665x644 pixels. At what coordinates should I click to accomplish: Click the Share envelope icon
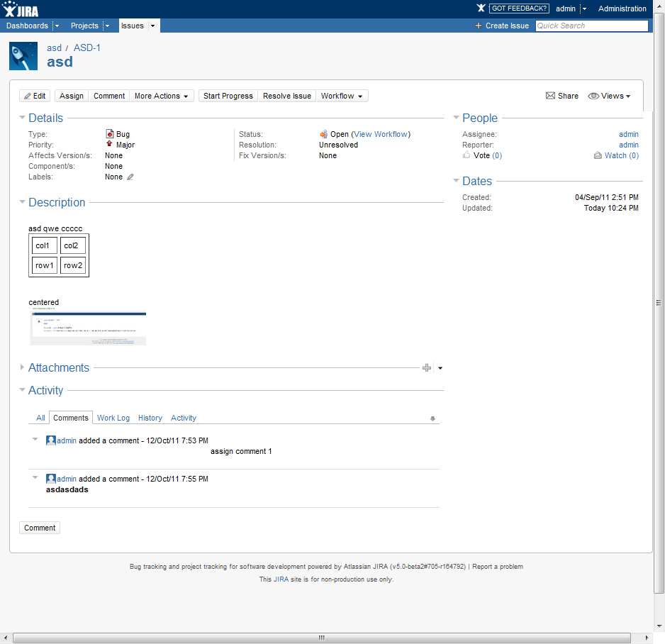[550, 96]
